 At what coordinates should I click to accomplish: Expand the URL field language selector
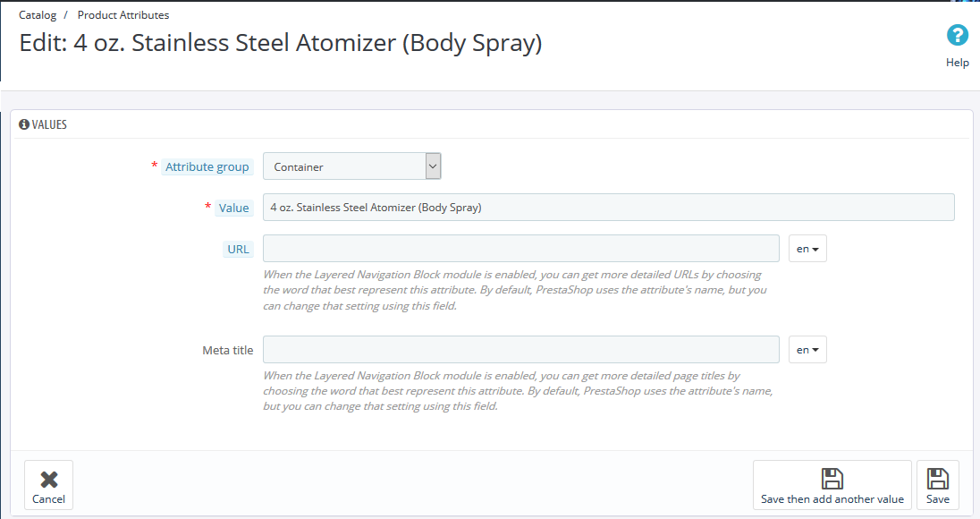point(807,249)
